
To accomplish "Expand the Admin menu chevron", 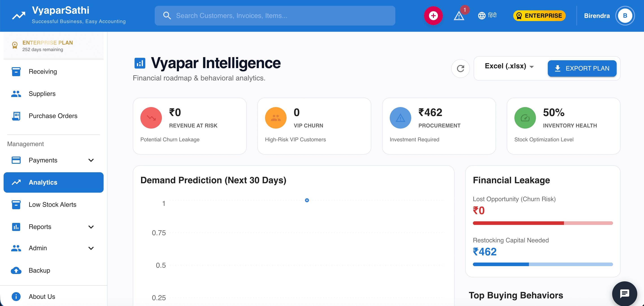I will click(x=91, y=248).
